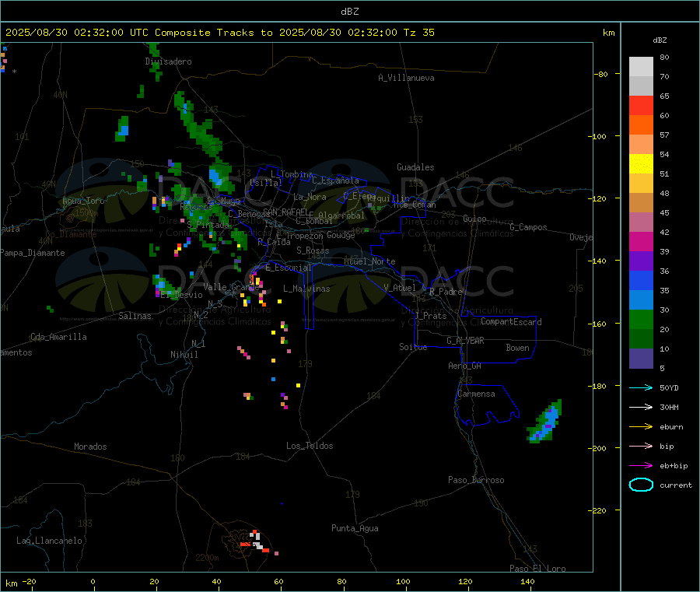Viewport: 700px width, 592px height.
Task: Click the 100 km bottom axis label
Action: pyautogui.click(x=403, y=581)
